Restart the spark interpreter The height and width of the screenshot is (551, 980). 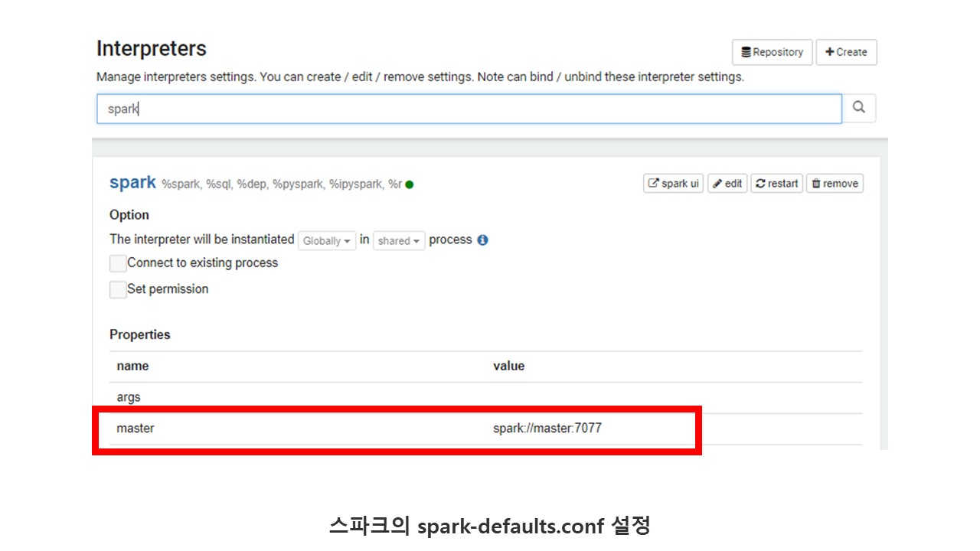(776, 184)
